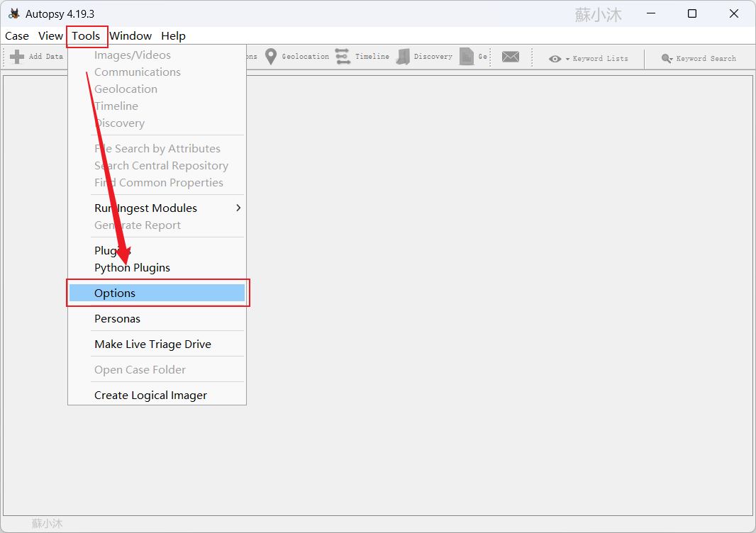
Task: Click the Keyword Lists eye icon
Action: [555, 59]
